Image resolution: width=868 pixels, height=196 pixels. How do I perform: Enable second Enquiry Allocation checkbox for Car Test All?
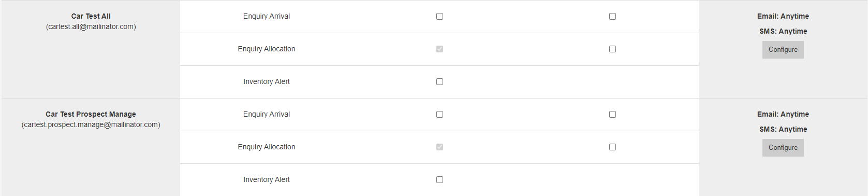coord(612,49)
